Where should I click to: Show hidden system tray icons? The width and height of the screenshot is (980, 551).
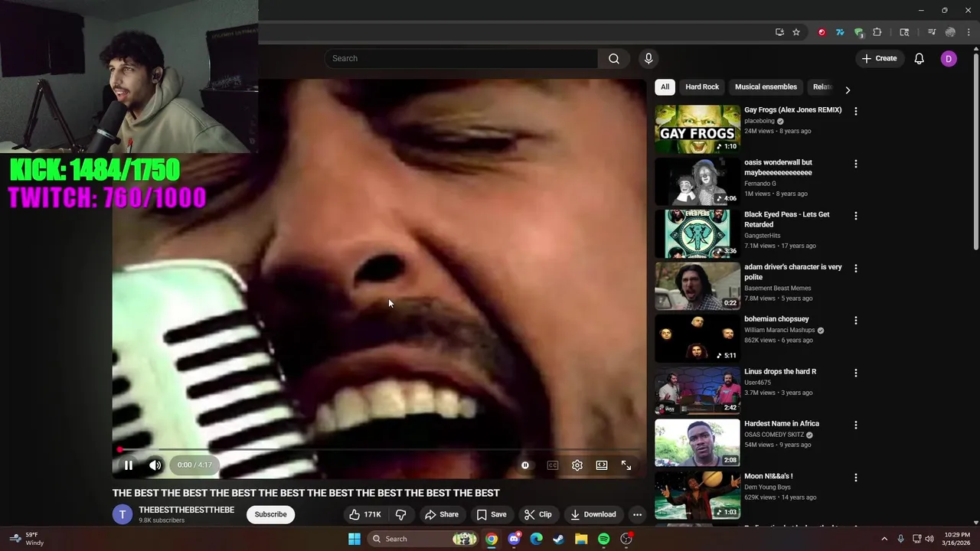(x=884, y=539)
